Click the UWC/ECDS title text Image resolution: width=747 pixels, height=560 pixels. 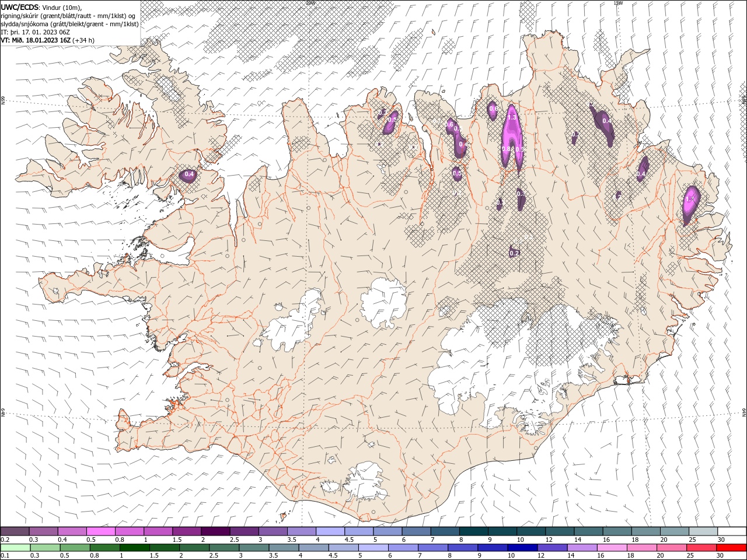(x=20, y=6)
